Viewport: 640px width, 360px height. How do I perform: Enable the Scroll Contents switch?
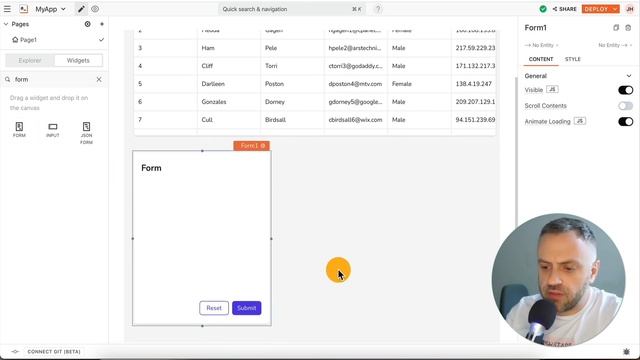click(x=625, y=106)
